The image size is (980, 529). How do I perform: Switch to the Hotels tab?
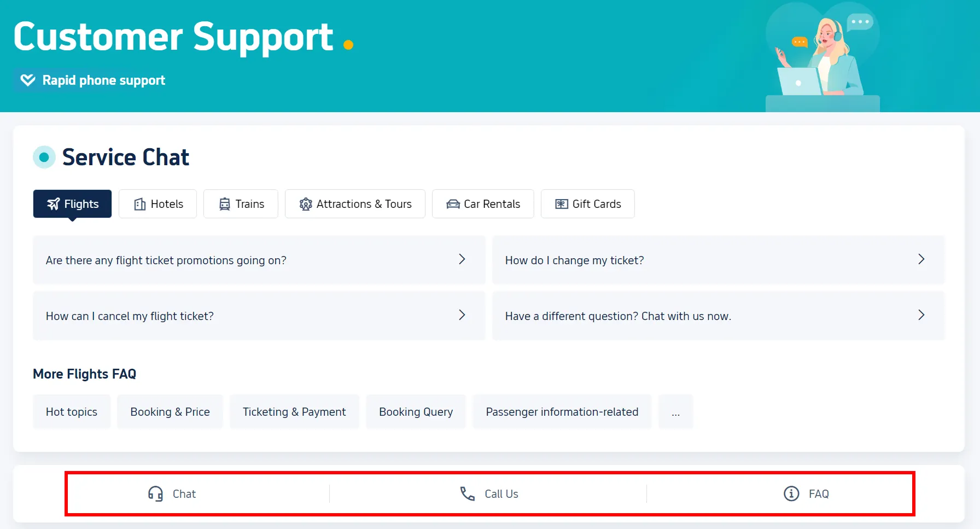click(x=158, y=204)
